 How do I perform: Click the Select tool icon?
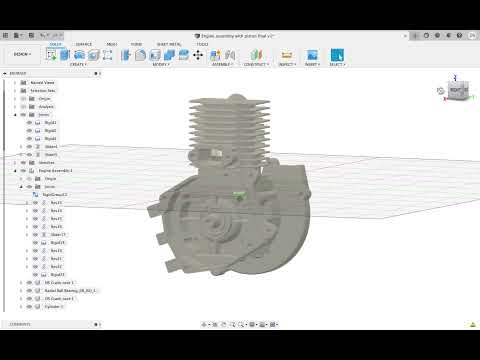[x=337, y=55]
